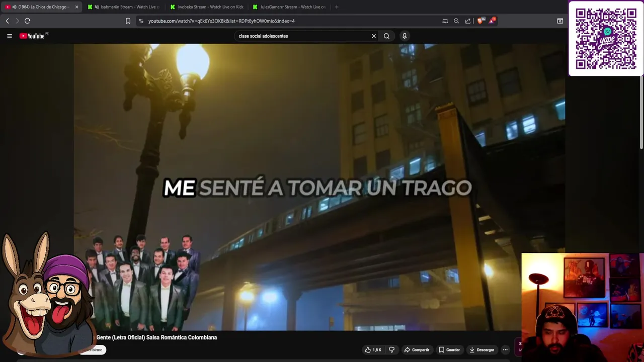644x362 pixels.
Task: Like the video showing 1,8 K
Action: point(373,349)
